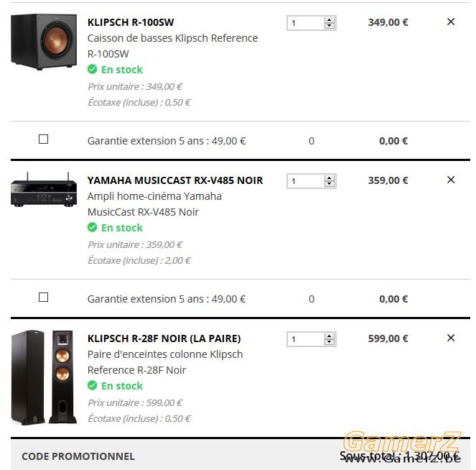476x470 pixels.
Task: Remove Klipsch R-100SW from cart
Action: click(451, 22)
